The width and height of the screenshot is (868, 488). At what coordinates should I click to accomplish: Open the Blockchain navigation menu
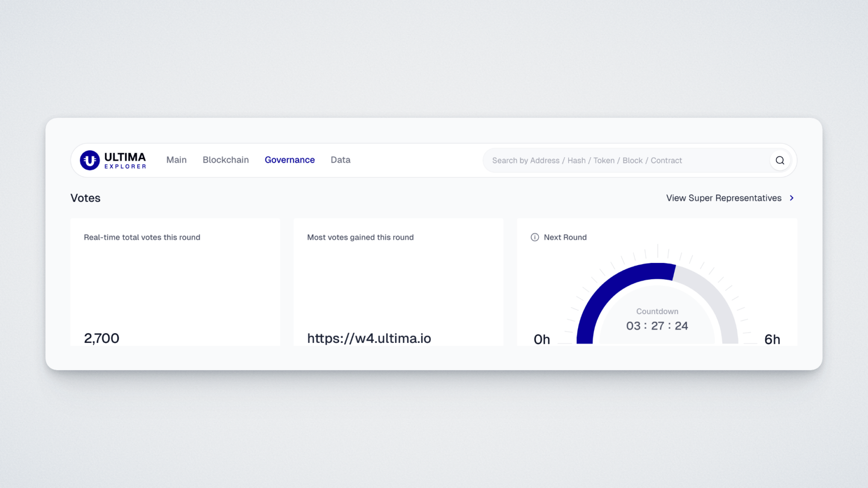click(226, 160)
